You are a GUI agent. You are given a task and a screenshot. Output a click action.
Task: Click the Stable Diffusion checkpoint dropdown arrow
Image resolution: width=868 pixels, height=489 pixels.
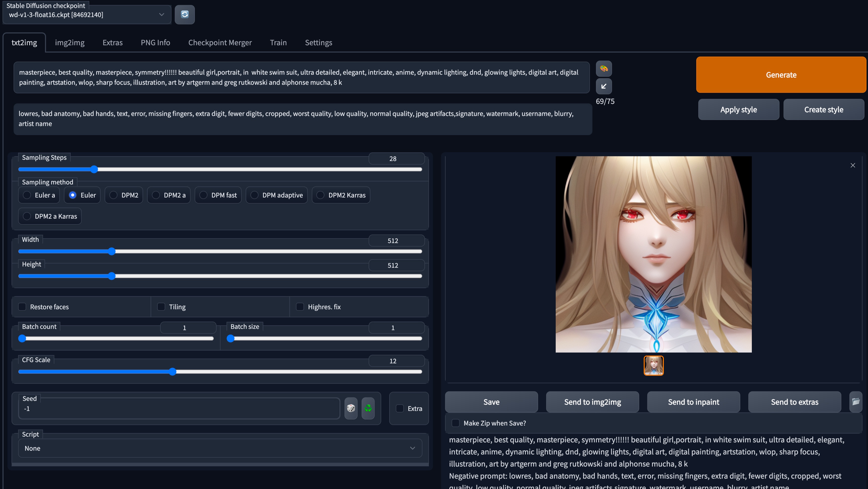(162, 15)
